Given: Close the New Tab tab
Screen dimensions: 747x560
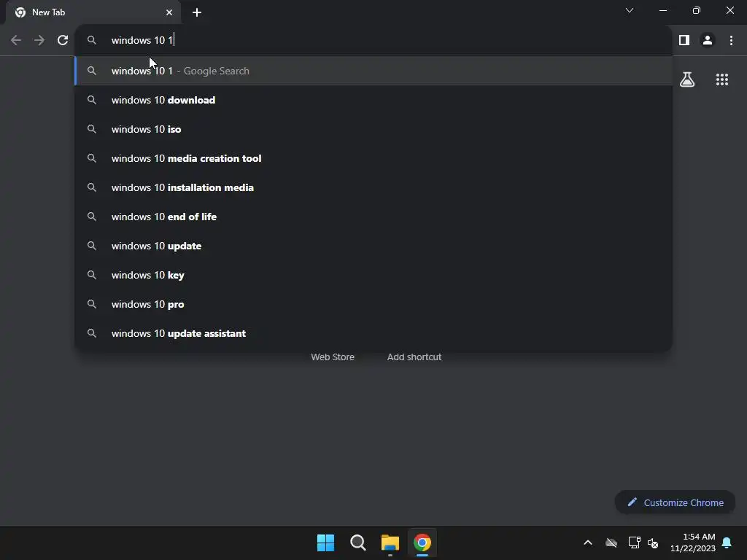Looking at the screenshot, I should pos(169,12).
